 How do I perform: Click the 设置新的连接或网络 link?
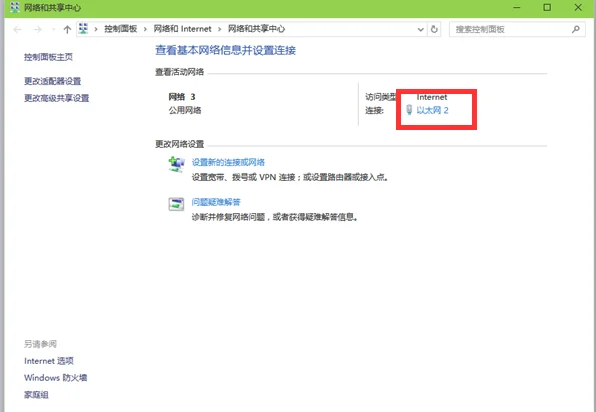tap(228, 162)
